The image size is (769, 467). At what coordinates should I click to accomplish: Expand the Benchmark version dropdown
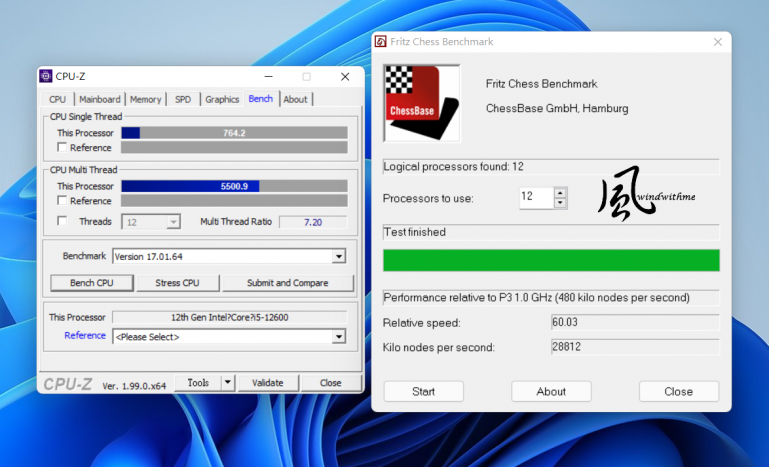tap(338, 256)
